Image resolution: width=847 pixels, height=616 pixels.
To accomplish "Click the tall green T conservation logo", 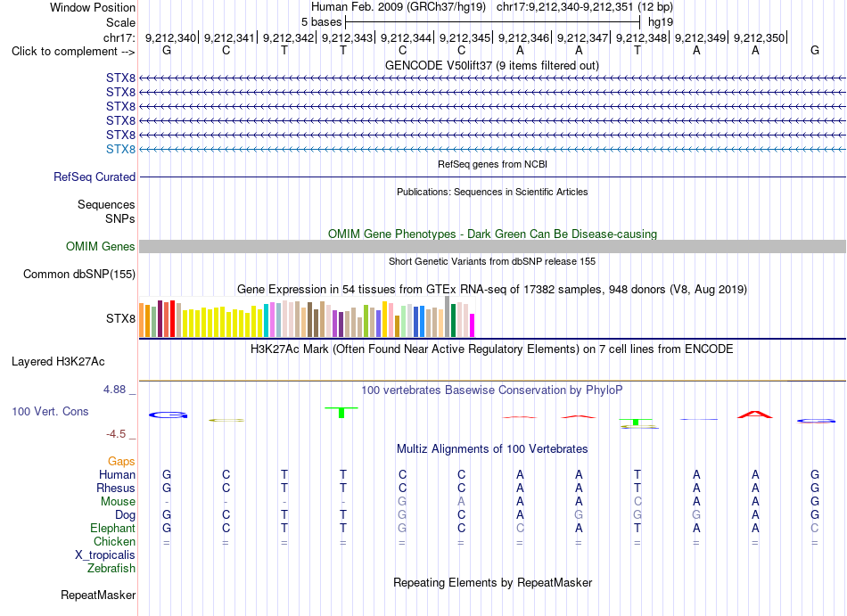I will (x=341, y=413).
